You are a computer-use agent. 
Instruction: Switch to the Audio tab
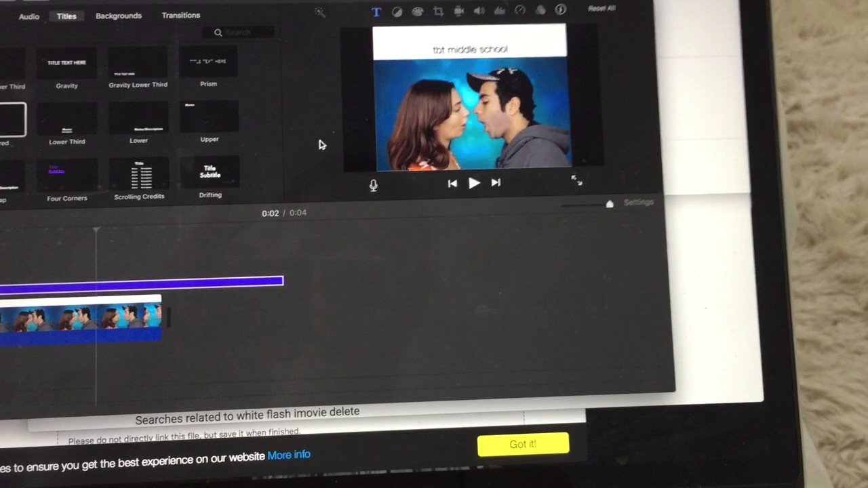(29, 16)
